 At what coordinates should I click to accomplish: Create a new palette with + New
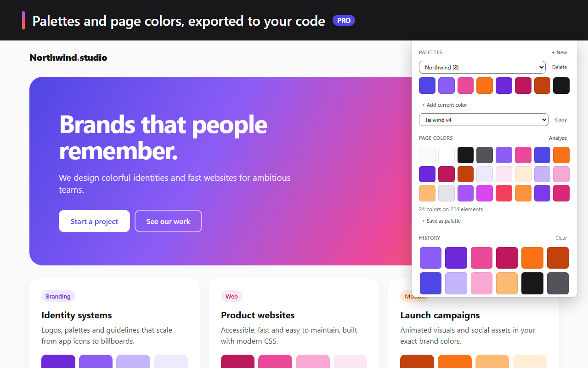click(x=560, y=52)
